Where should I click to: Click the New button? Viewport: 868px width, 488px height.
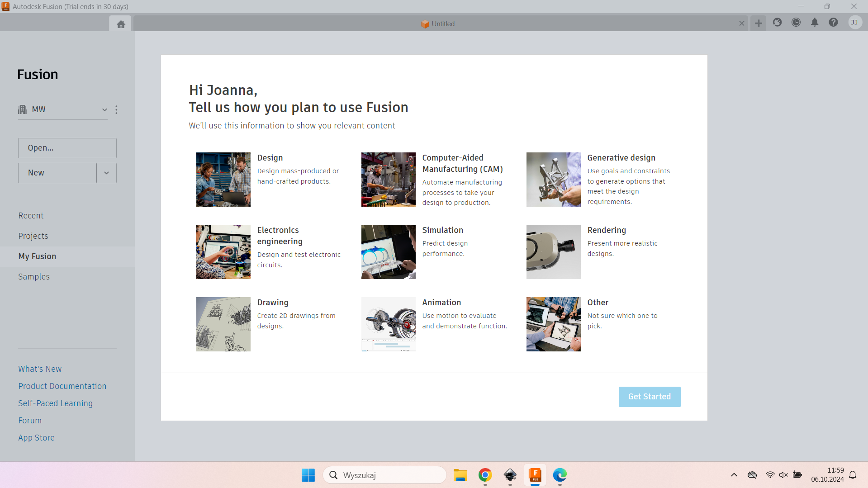[57, 173]
